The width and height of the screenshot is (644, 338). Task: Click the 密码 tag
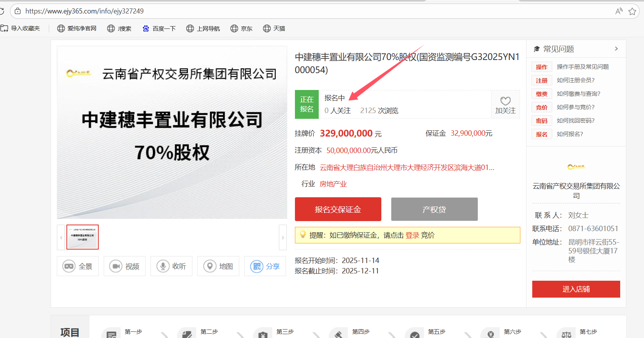point(542,121)
